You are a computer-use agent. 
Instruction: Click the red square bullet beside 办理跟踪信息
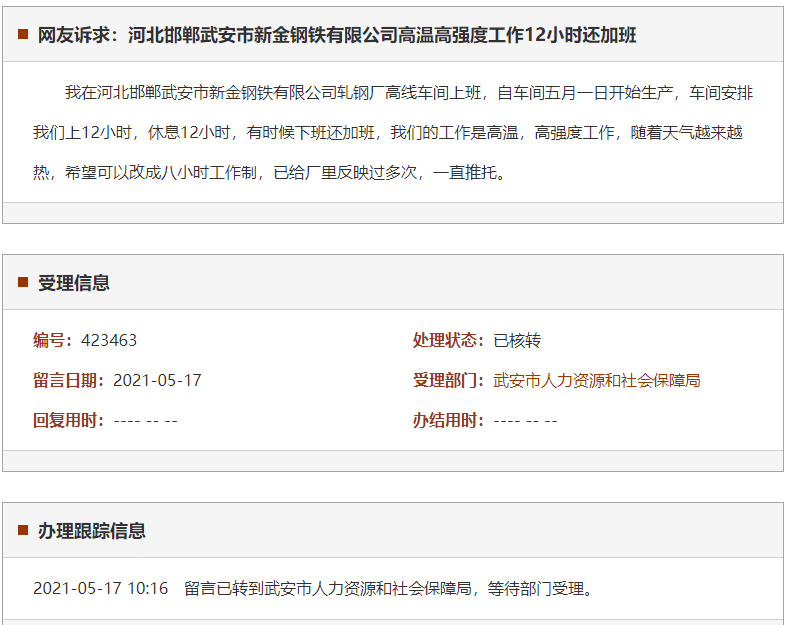coord(23,530)
